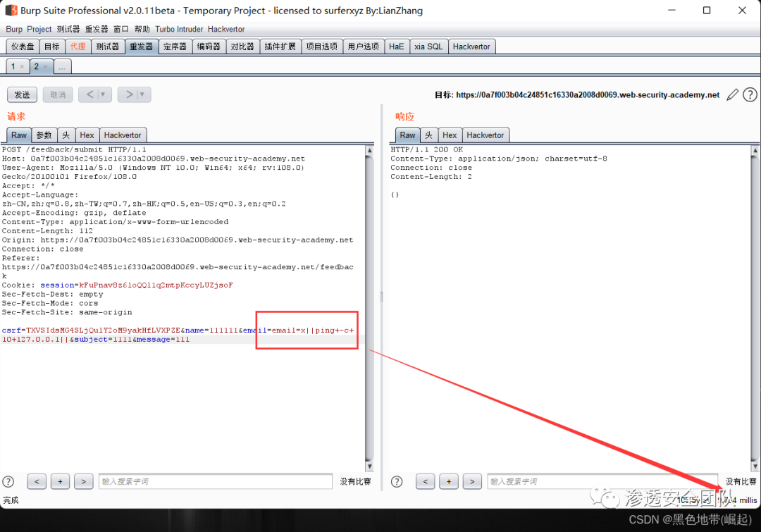This screenshot has height=532, width=761.
Task: Go back to previous request in history
Action: 89,94
